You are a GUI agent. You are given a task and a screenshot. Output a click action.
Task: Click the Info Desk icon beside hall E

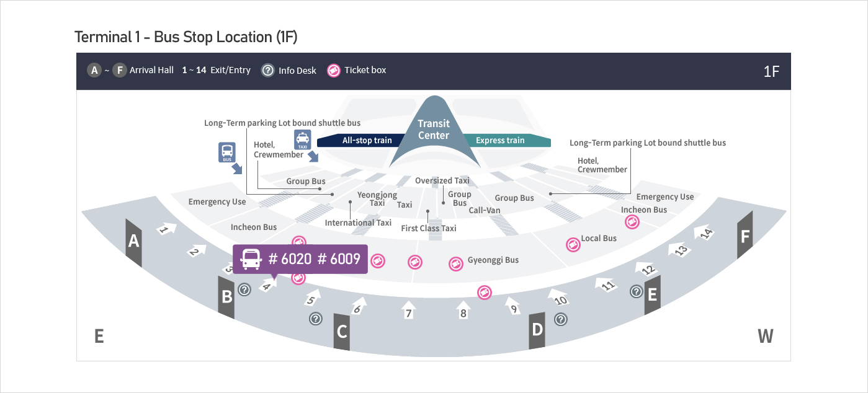point(636,291)
